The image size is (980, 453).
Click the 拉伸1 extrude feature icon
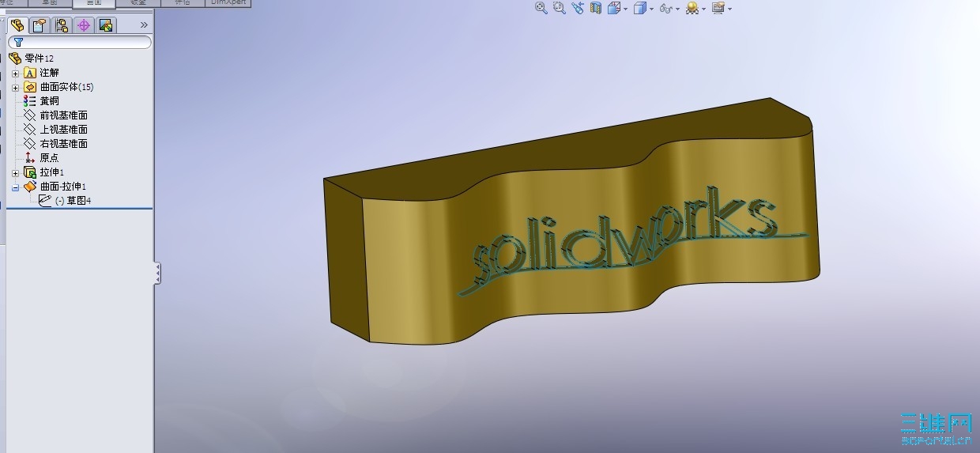pos(30,172)
